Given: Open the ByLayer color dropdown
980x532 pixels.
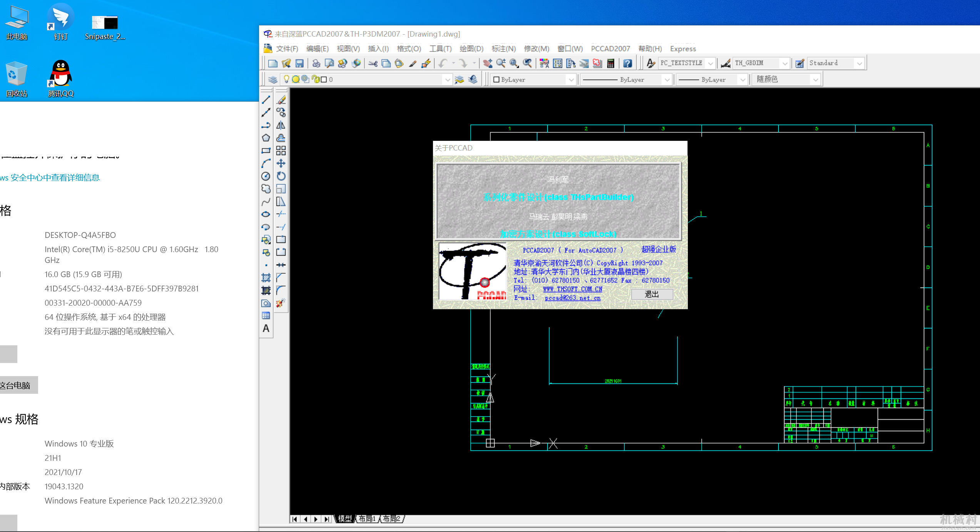Looking at the screenshot, I should pyautogui.click(x=571, y=80).
